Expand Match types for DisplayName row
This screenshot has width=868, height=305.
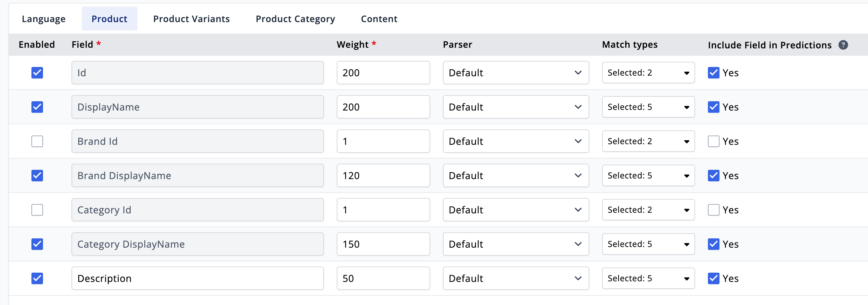coord(648,107)
